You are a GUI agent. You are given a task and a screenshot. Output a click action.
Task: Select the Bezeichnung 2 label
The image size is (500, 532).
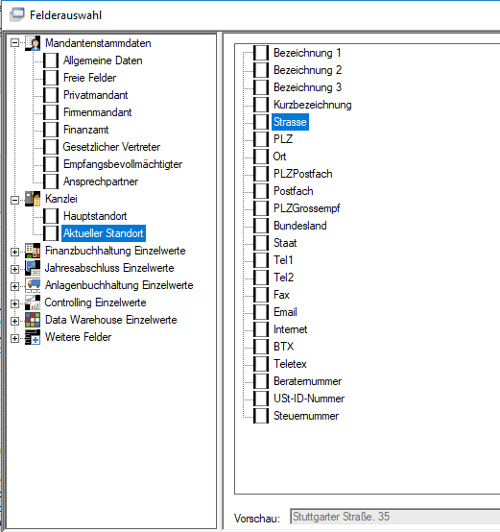tap(307, 70)
